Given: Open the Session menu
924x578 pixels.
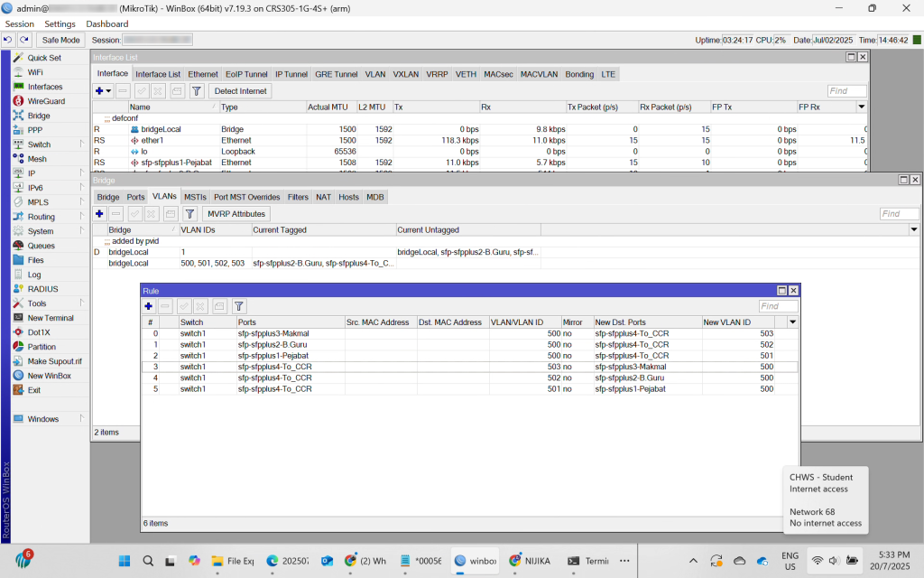Looking at the screenshot, I should pyautogui.click(x=20, y=24).
